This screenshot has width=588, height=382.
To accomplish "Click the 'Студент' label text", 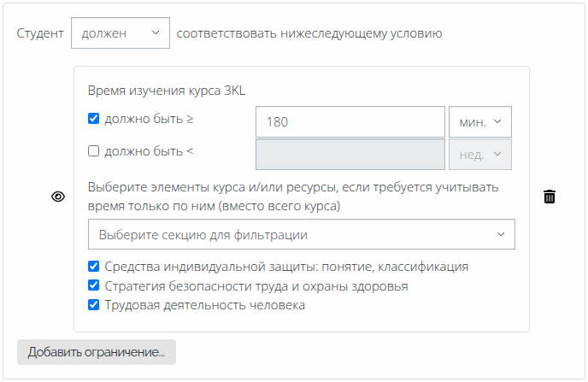I will tap(40, 33).
